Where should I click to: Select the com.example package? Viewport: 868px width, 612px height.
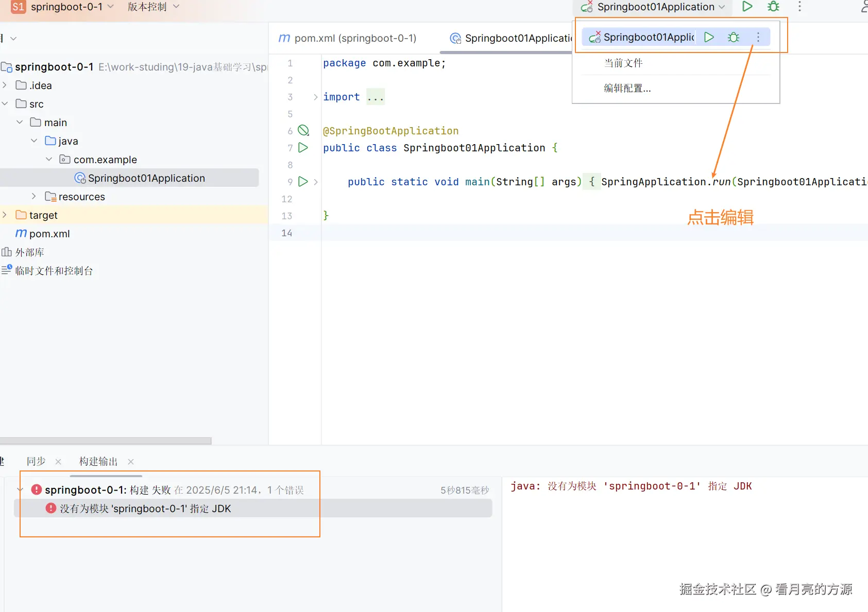pos(105,160)
